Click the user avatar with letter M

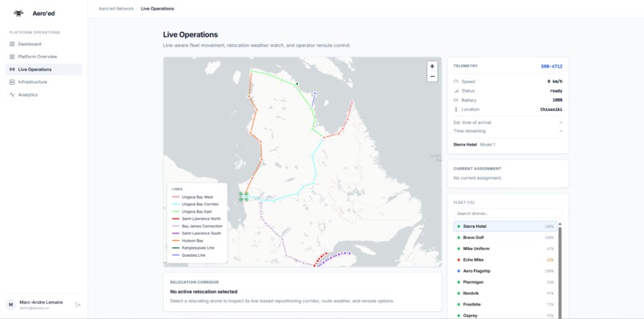(x=10, y=305)
